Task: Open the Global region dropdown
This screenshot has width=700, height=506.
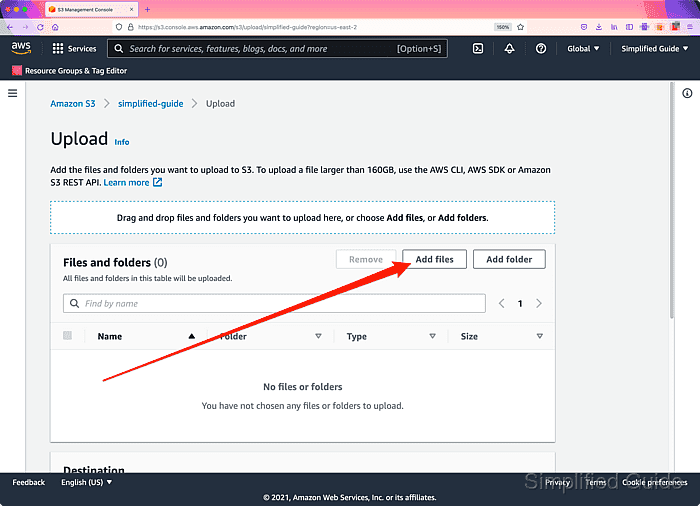Action: (583, 49)
